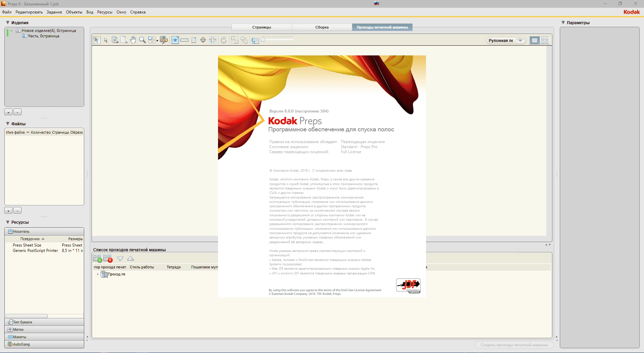Move press run up with triangle icon
Screen dimensions: 644x353
pos(130,258)
